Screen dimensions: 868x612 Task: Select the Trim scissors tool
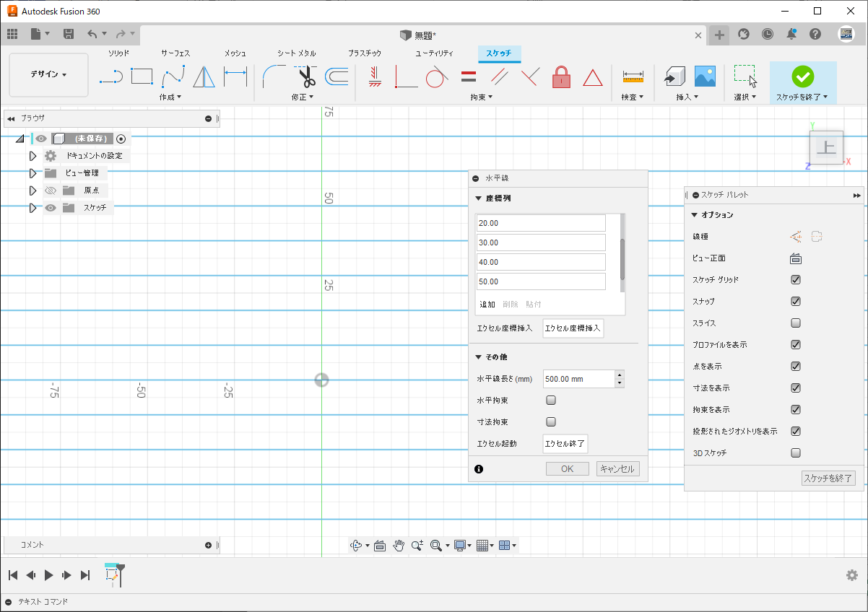305,76
